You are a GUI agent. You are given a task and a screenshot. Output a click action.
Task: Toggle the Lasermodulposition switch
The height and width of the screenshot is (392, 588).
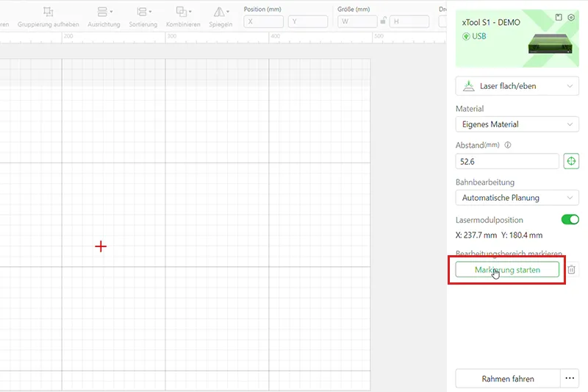[570, 219]
